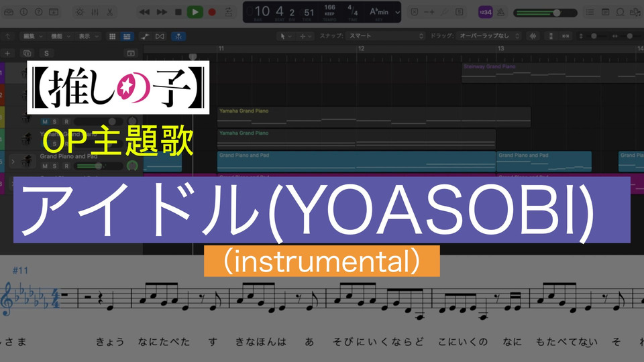644x362 pixels.
Task: Adjust the master volume slider
Action: [x=545, y=13]
